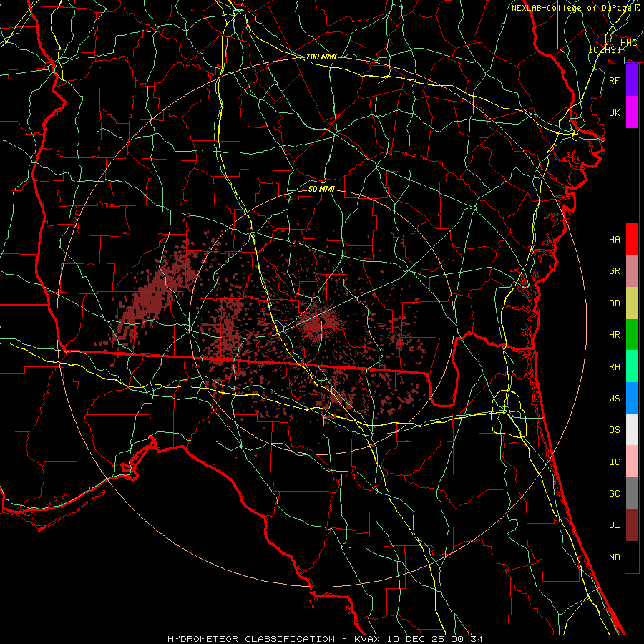Click the '10 DEC 25' date stamp
The image size is (644, 644).
click(x=416, y=639)
